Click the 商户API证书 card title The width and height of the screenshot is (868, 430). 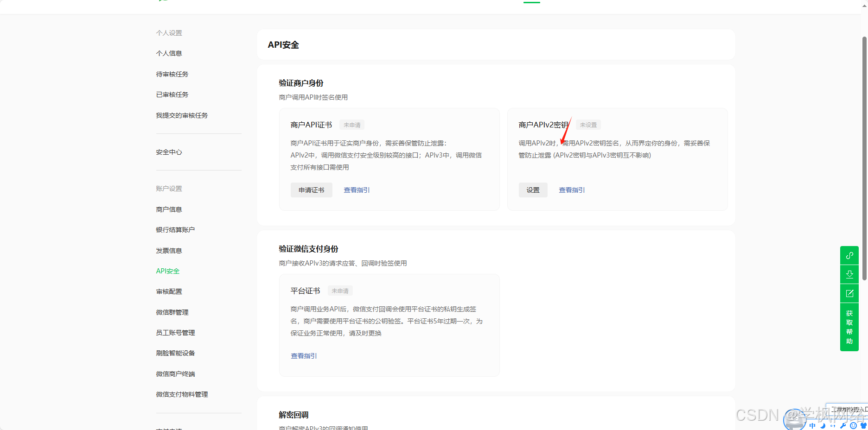(x=311, y=125)
